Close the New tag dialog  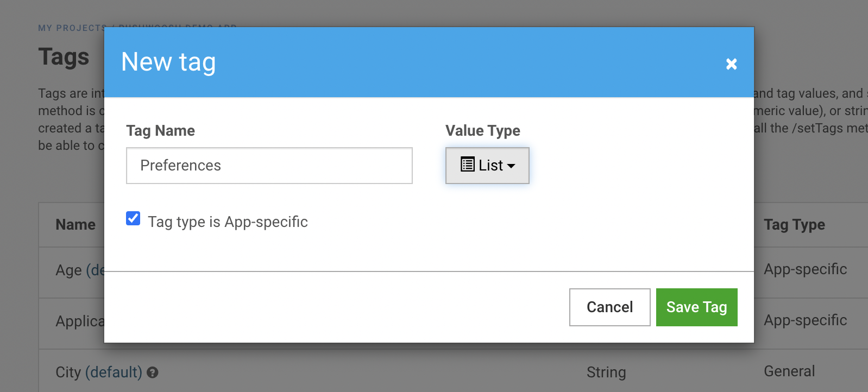(x=731, y=64)
